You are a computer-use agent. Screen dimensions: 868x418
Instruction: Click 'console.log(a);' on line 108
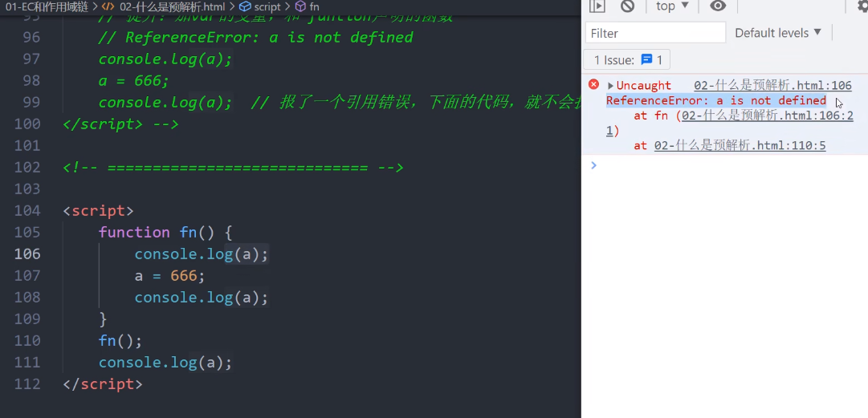[x=201, y=298]
